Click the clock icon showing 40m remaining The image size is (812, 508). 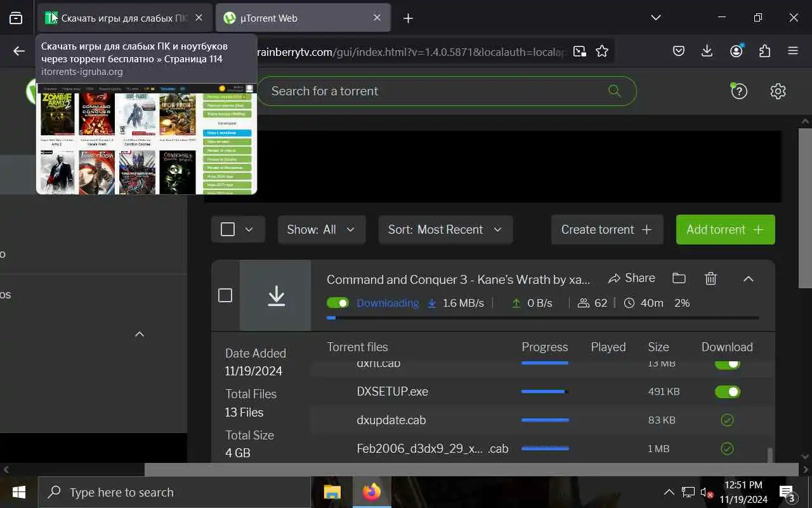629,304
